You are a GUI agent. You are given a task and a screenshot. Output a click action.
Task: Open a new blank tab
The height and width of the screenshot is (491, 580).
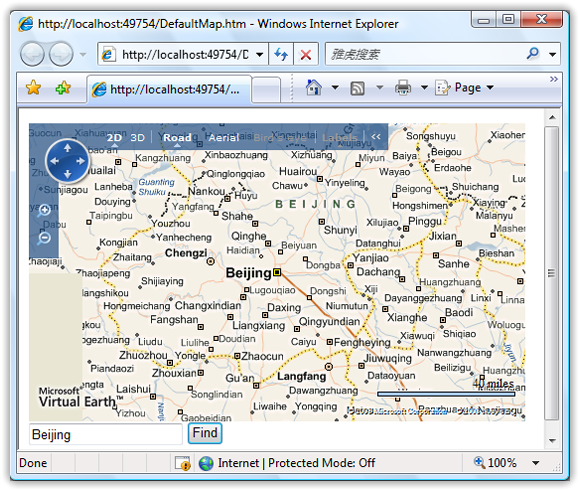(x=266, y=90)
